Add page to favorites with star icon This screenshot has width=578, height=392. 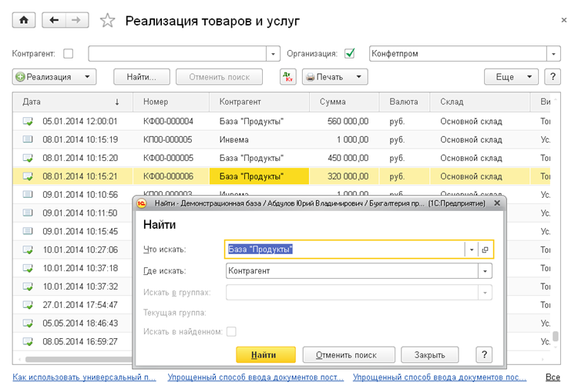[107, 21]
